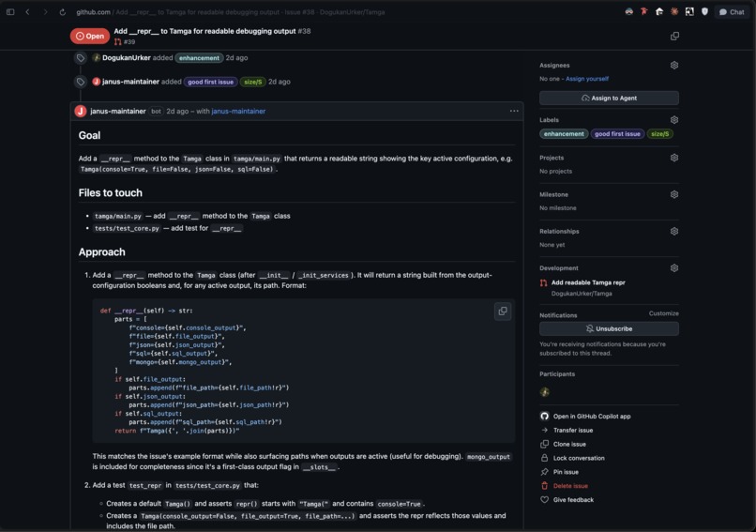Image resolution: width=756 pixels, height=532 pixels.
Task: Open the shield extension icon
Action: pyautogui.click(x=705, y=11)
